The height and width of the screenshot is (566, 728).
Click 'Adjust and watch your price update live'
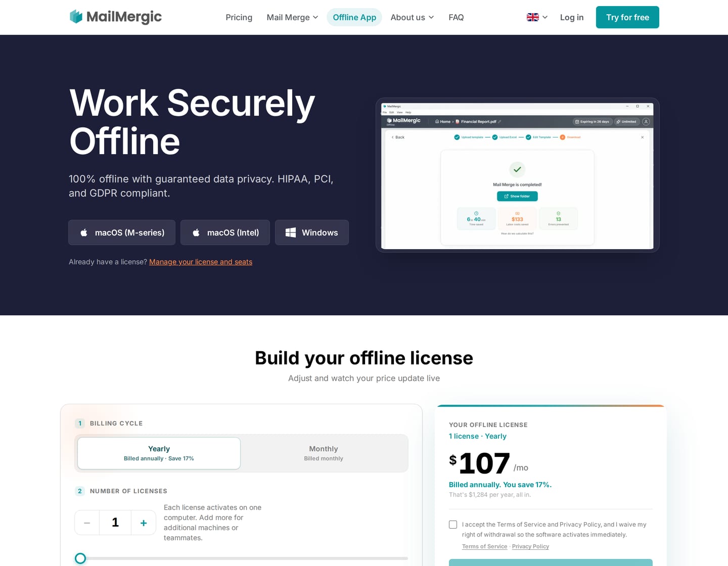(x=364, y=378)
